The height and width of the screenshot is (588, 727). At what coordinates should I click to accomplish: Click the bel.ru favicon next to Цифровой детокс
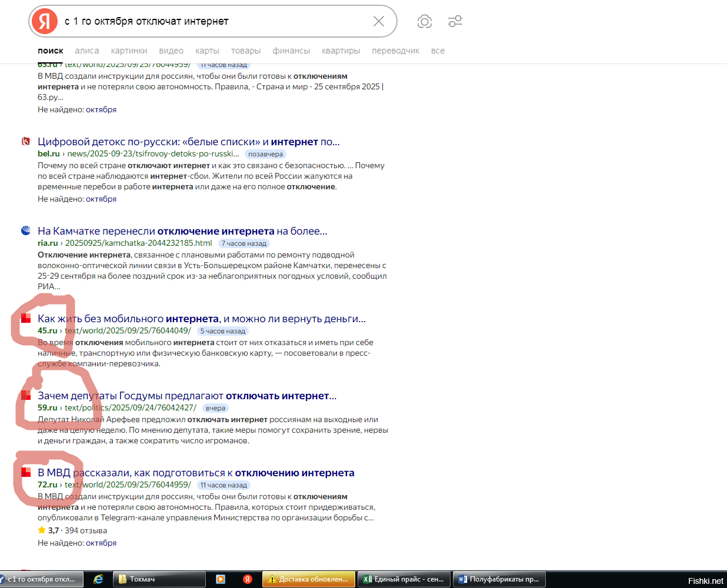click(x=26, y=141)
